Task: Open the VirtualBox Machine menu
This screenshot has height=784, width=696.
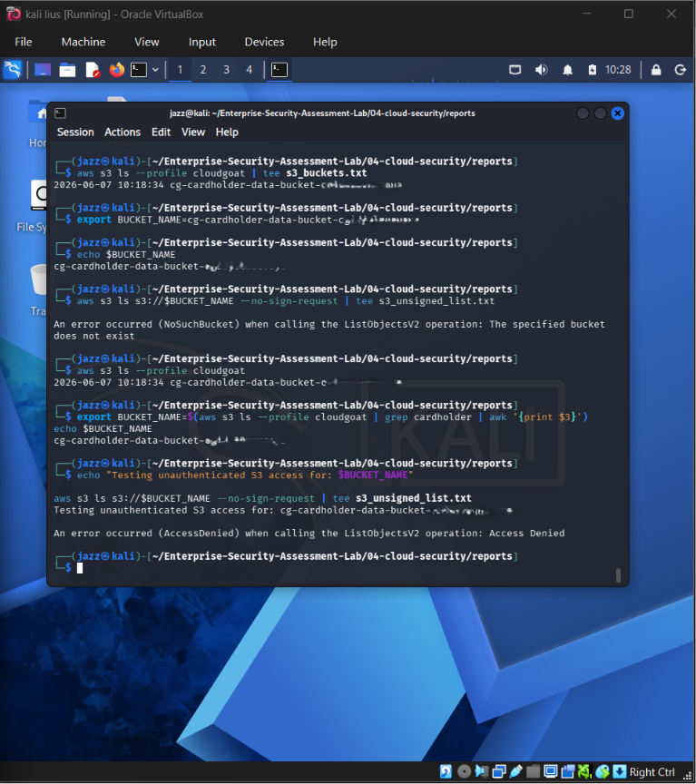Action: (83, 42)
